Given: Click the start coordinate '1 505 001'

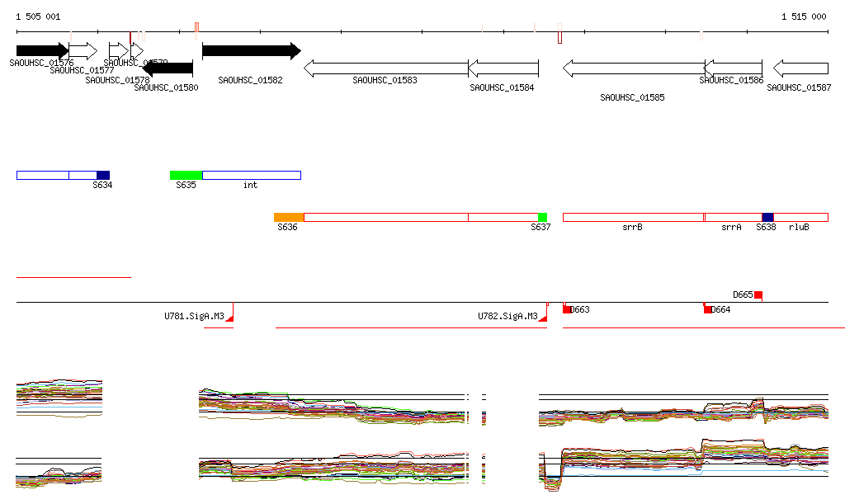Looking at the screenshot, I should (38, 16).
